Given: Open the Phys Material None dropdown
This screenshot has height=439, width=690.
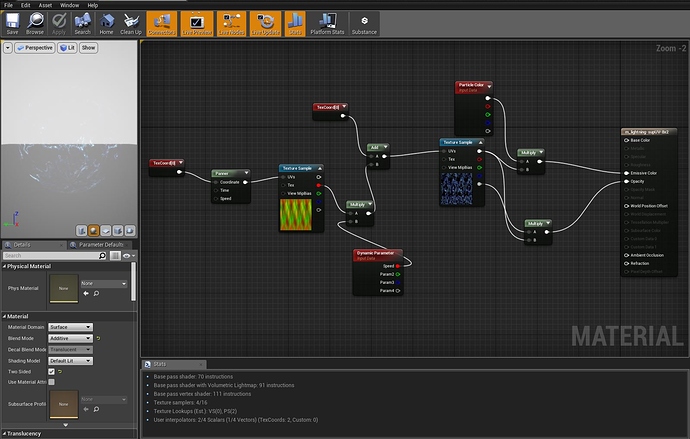Looking at the screenshot, I should pyautogui.click(x=104, y=284).
